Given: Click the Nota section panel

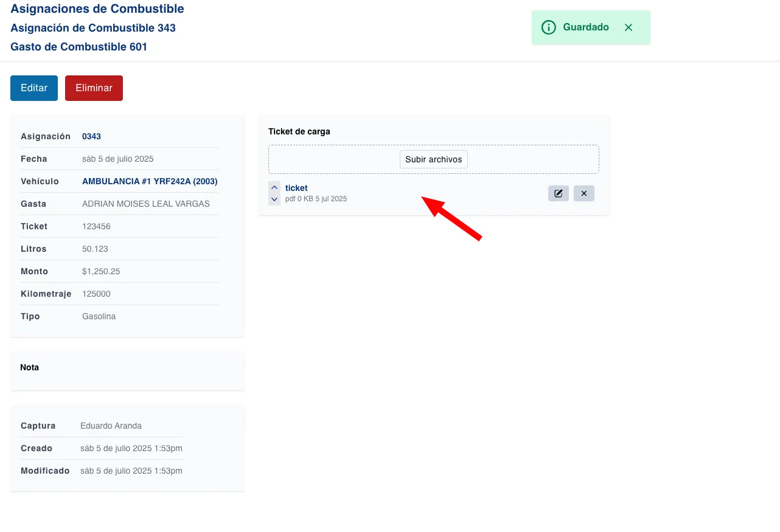Looking at the screenshot, I should [127, 371].
